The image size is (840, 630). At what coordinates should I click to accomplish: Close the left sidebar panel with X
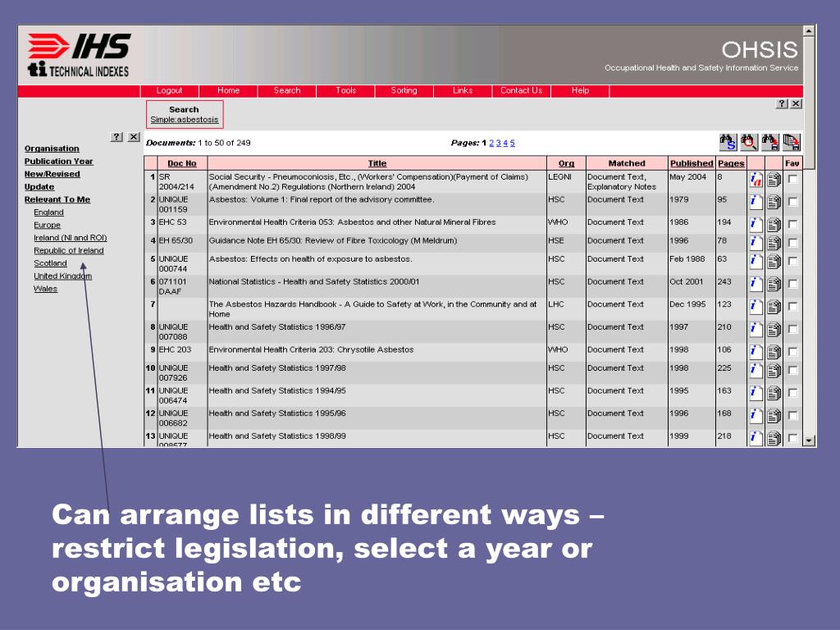(134, 137)
